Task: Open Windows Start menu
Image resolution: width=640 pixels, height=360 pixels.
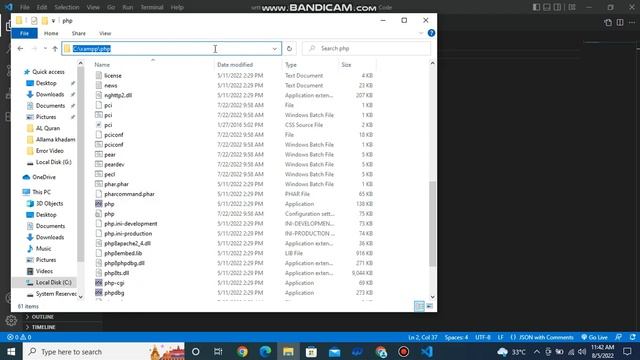Action: [x=11, y=351]
